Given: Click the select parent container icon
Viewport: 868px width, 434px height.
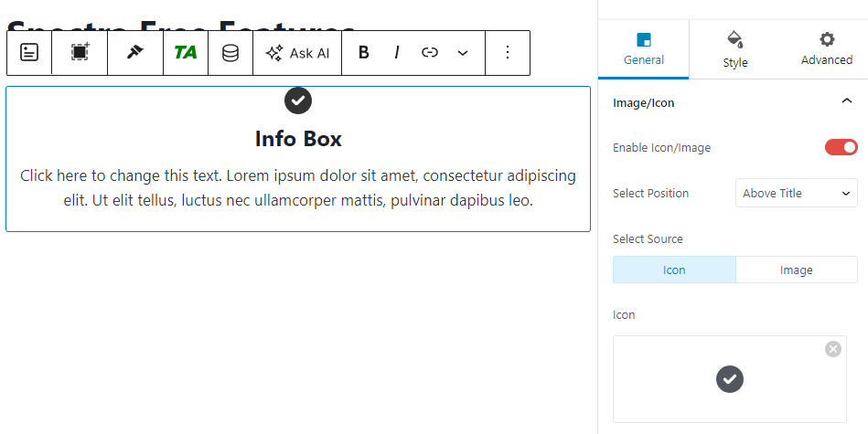Looking at the screenshot, I should (80, 53).
